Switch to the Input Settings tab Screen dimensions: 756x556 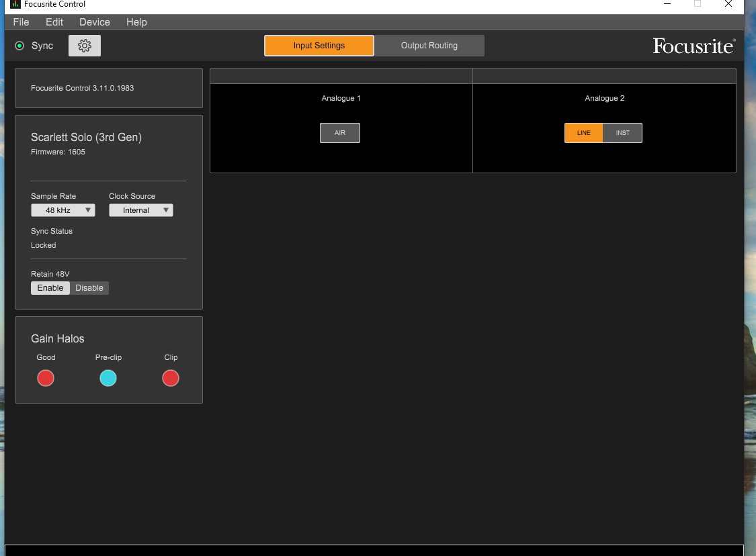(319, 46)
